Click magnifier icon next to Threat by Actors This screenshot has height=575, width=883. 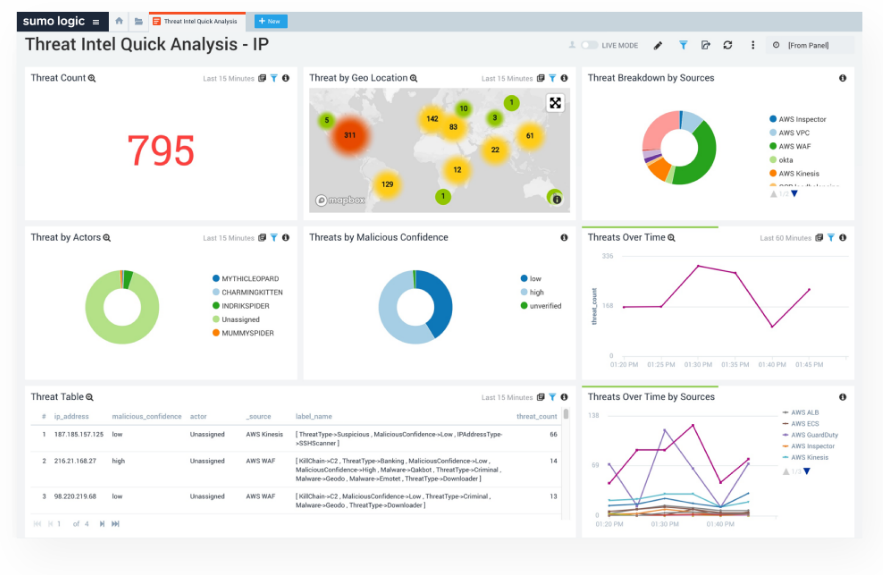click(107, 238)
